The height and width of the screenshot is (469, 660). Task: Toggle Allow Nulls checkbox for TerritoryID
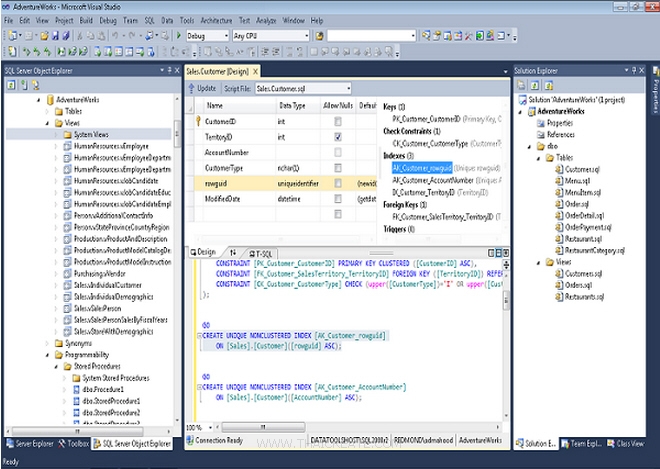point(338,136)
